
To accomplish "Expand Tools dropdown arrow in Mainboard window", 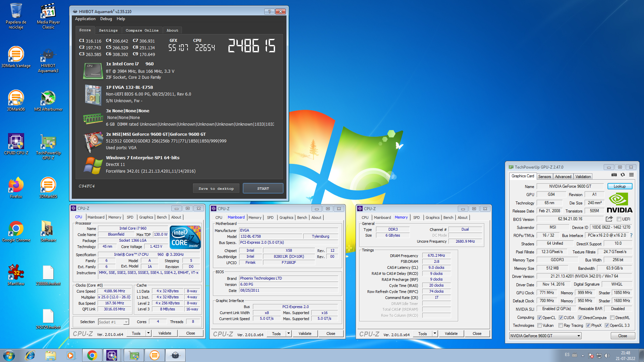I will 288,334.
